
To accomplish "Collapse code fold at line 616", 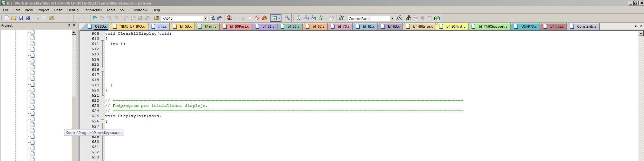I will coord(103,70).
